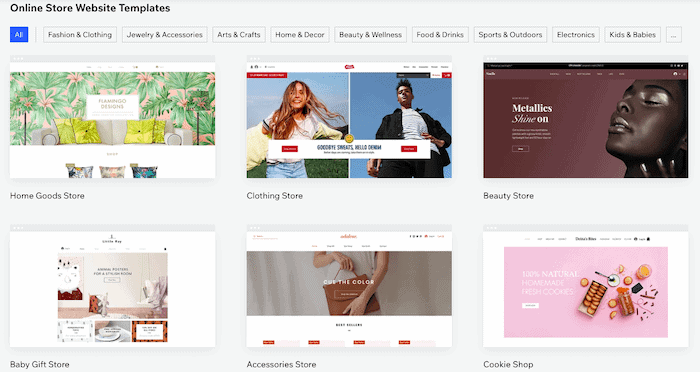Click the Online Store Website Templates heading
The height and width of the screenshot is (372, 700).
(90, 8)
